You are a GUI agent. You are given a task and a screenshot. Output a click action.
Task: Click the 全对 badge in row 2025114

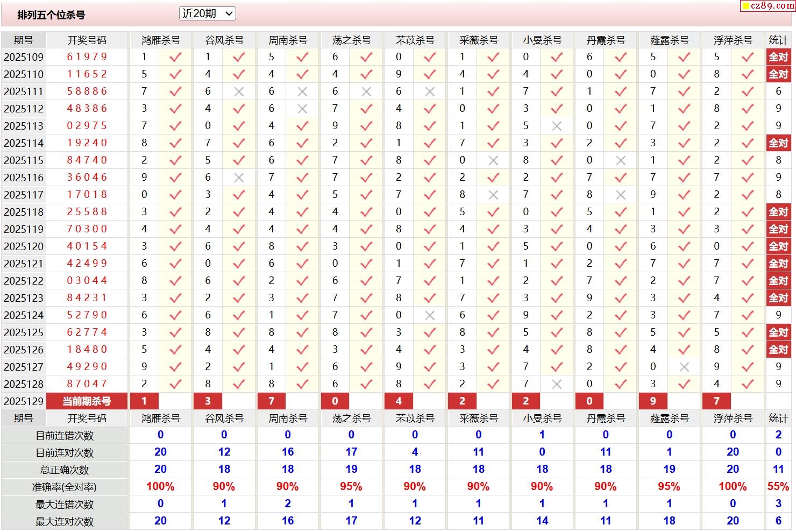pos(778,143)
